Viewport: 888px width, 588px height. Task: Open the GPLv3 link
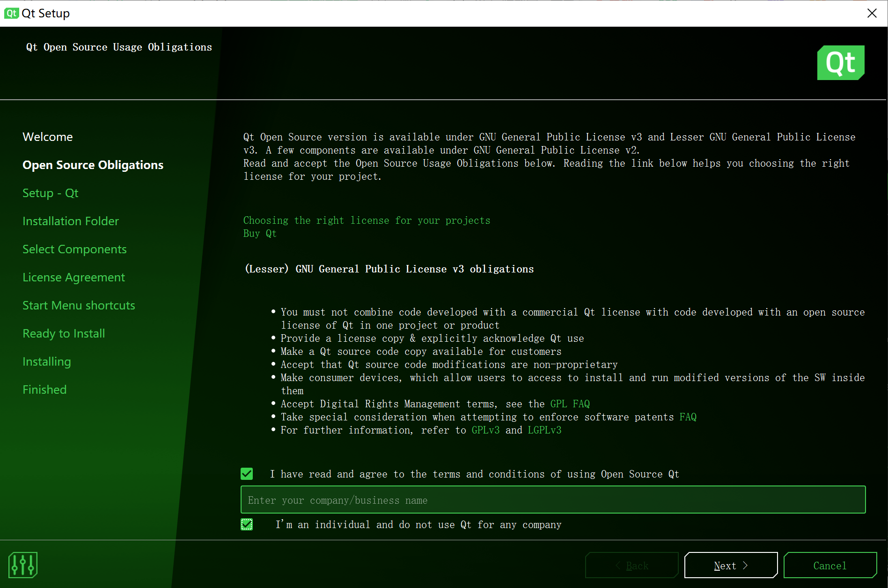[x=485, y=430]
